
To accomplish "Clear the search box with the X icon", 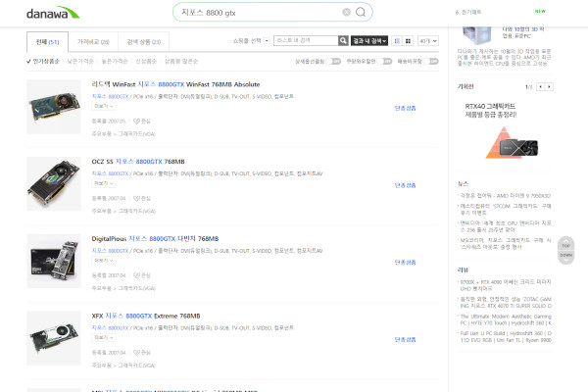I will [x=347, y=13].
